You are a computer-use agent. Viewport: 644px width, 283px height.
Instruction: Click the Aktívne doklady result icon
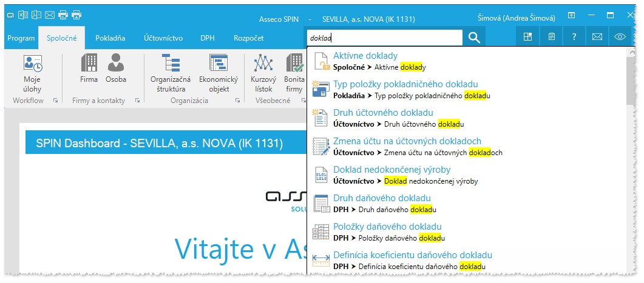point(322,62)
